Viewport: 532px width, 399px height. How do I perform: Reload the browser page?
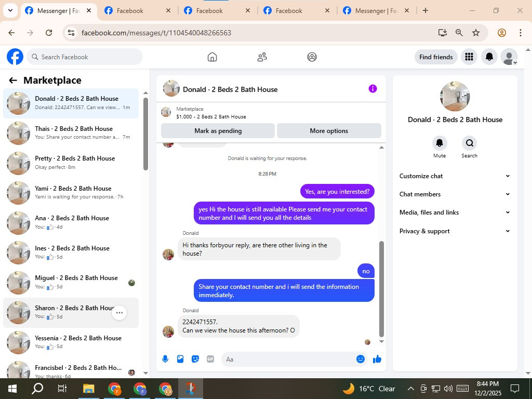point(49,33)
